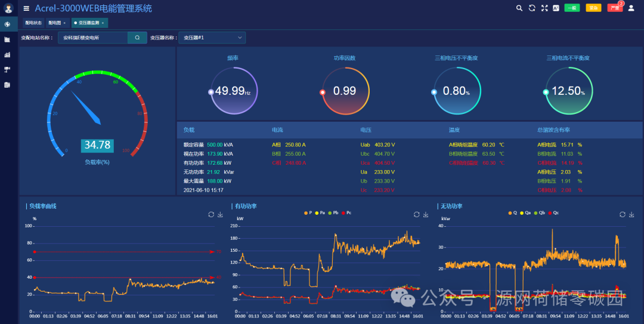The width and height of the screenshot is (644, 324).
Task: Click the 2021-06-10 15:17 timestamp
Action: click(203, 190)
